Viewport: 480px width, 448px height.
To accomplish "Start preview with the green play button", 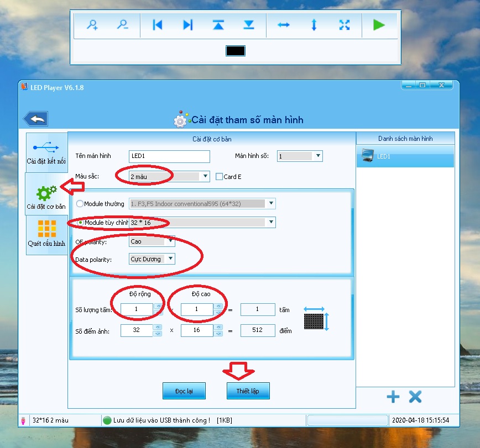I will 379,25.
